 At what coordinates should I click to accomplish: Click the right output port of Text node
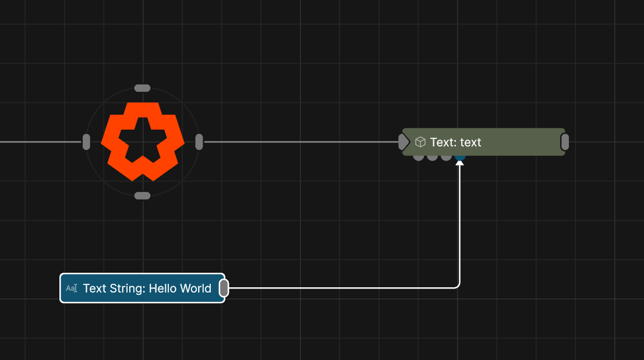[564, 142]
